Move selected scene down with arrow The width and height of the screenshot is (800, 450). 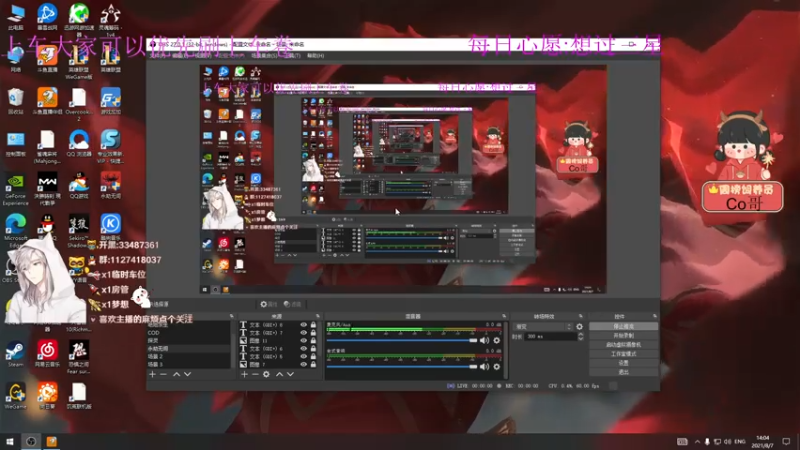coord(188,374)
